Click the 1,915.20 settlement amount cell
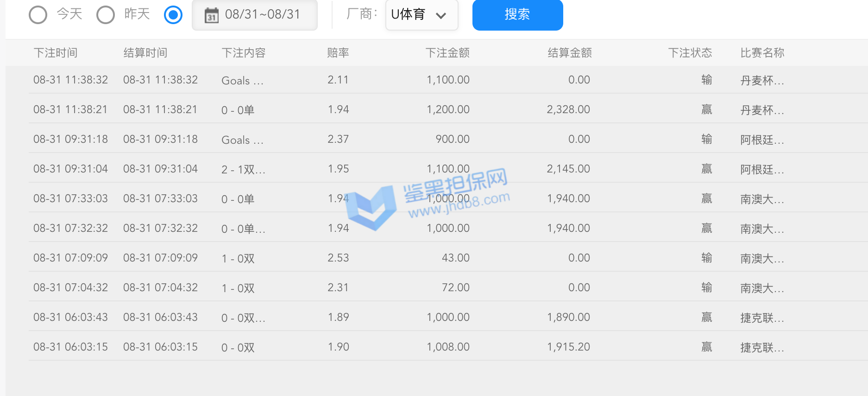The width and height of the screenshot is (868, 396). pyautogui.click(x=568, y=347)
